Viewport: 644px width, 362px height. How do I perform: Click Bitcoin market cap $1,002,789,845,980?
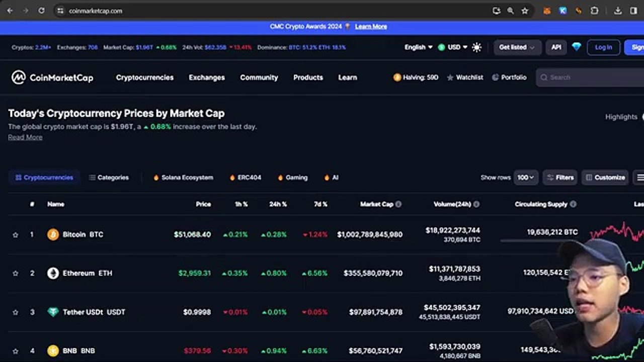370,234
